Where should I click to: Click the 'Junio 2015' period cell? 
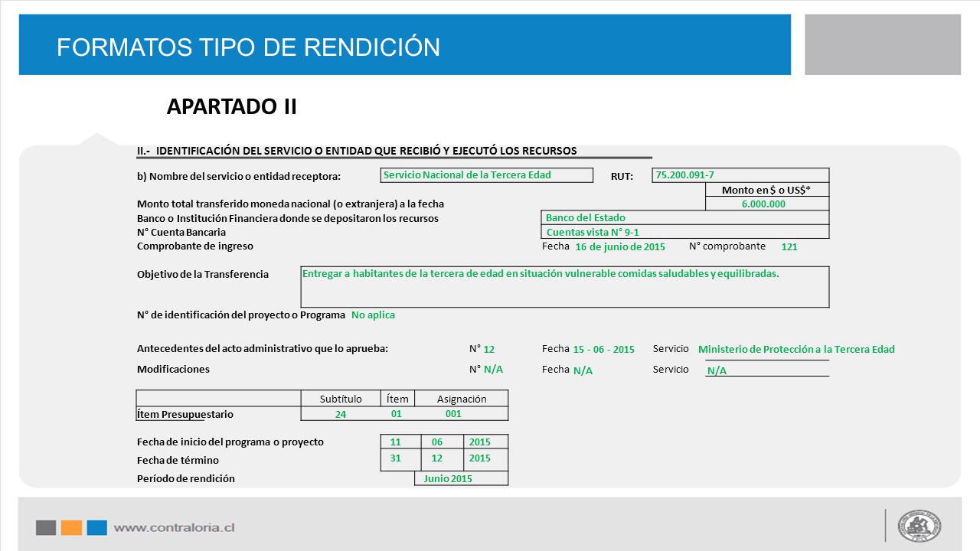(x=462, y=478)
